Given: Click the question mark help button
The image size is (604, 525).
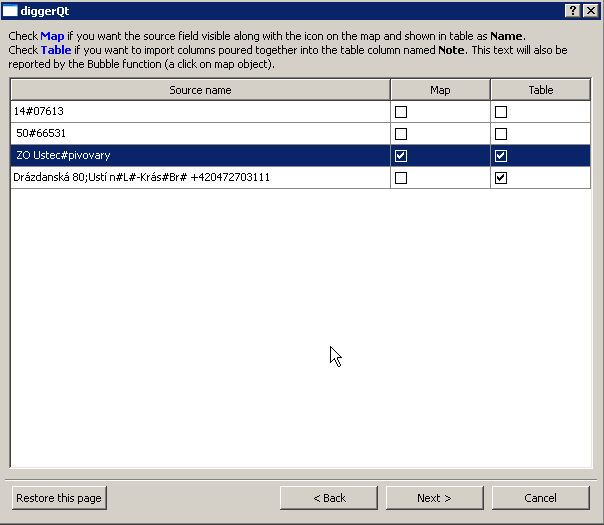Looking at the screenshot, I should pos(572,10).
